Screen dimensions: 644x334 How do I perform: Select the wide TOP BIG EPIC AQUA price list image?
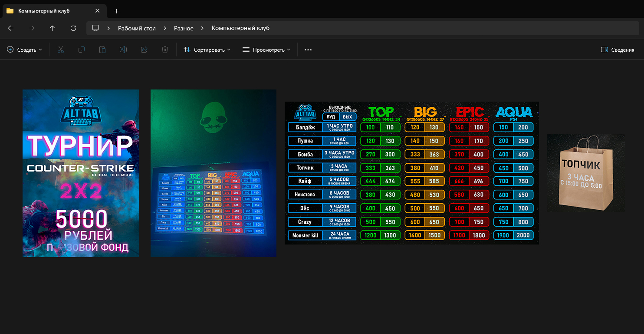(x=412, y=173)
